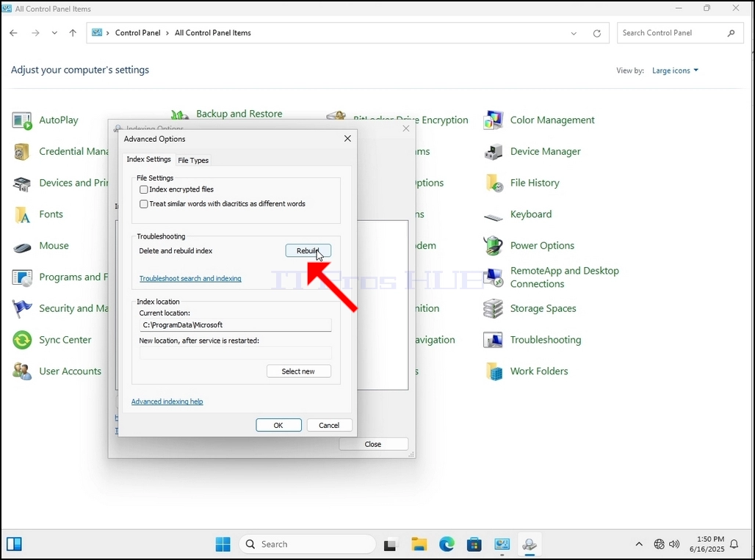Click the Current location path field
Viewport: 755px width, 560px height.
click(235, 325)
